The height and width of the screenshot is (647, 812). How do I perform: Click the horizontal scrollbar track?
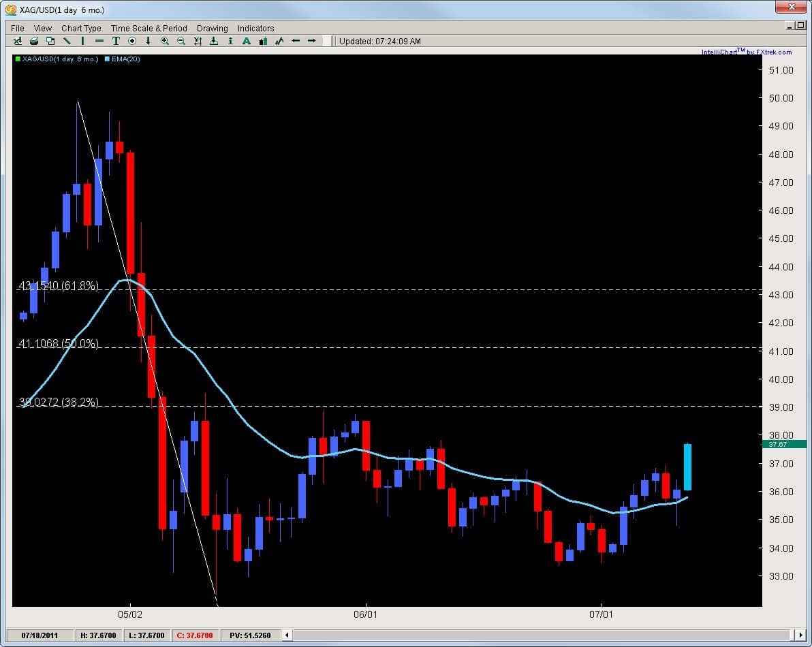pos(542,635)
